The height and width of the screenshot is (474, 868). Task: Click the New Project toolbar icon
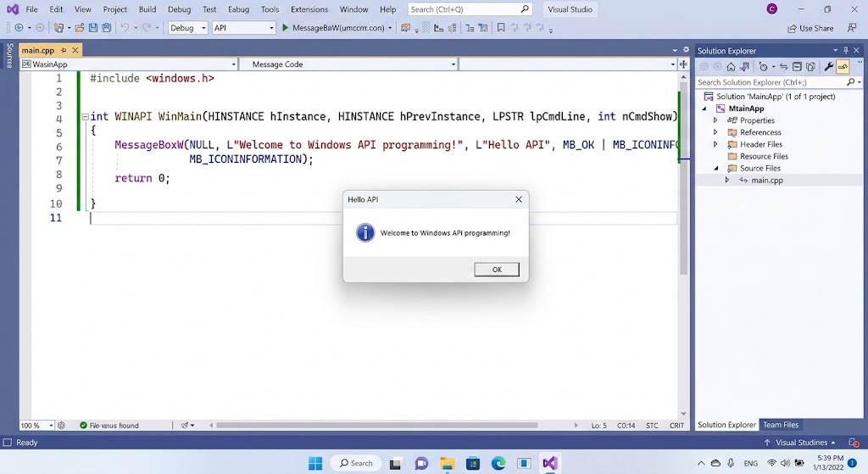58,28
